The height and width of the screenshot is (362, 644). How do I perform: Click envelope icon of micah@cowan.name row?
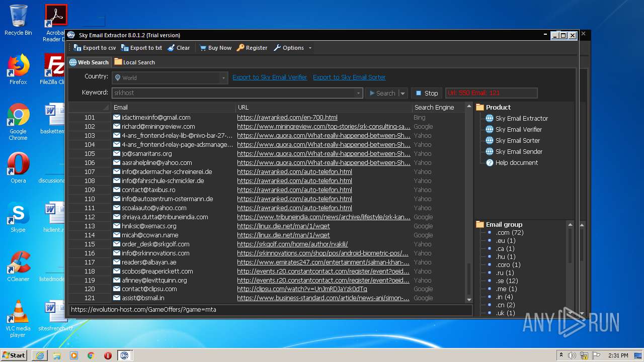(x=116, y=235)
